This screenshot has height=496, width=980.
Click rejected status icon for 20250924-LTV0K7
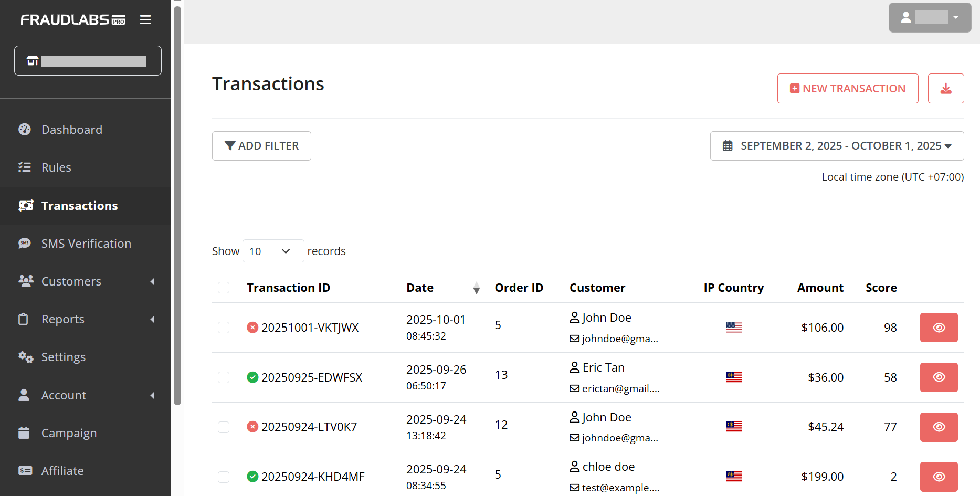(x=252, y=427)
